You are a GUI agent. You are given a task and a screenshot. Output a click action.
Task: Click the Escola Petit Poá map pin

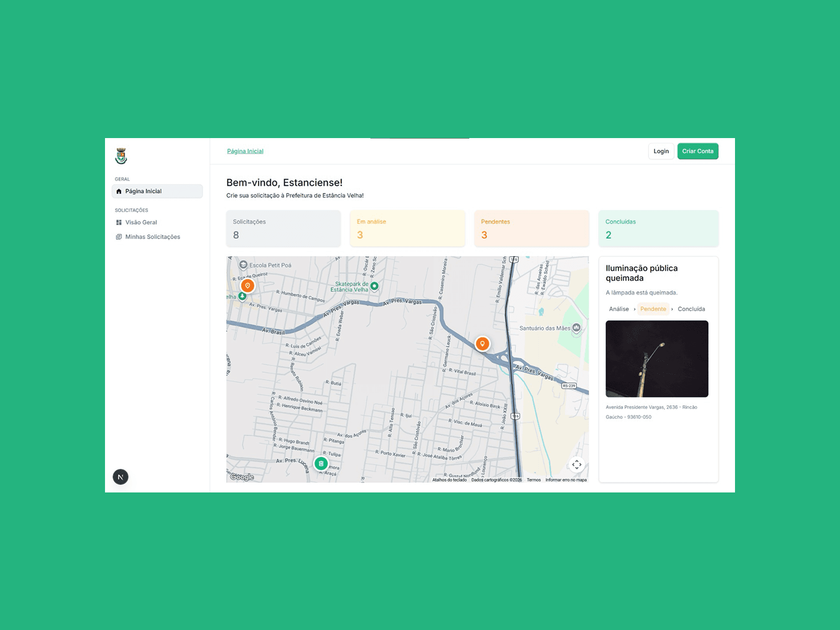pos(243,265)
